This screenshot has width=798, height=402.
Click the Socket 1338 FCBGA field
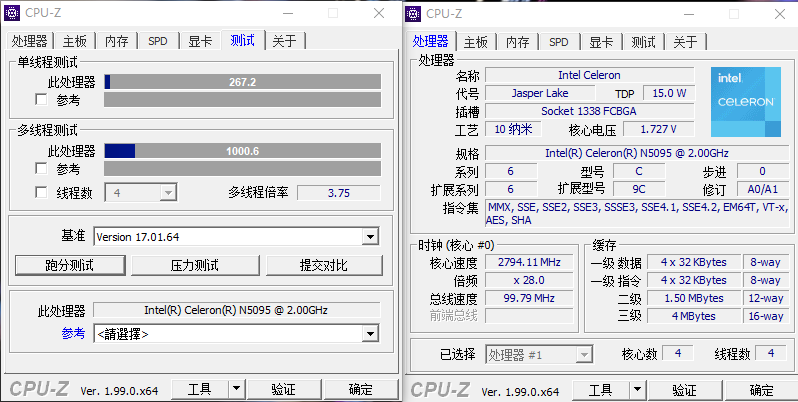pos(589,111)
